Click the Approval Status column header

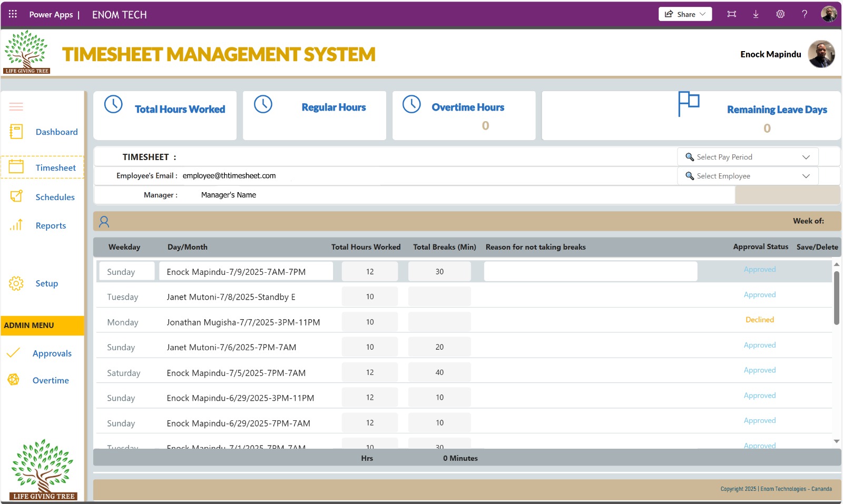coord(761,246)
